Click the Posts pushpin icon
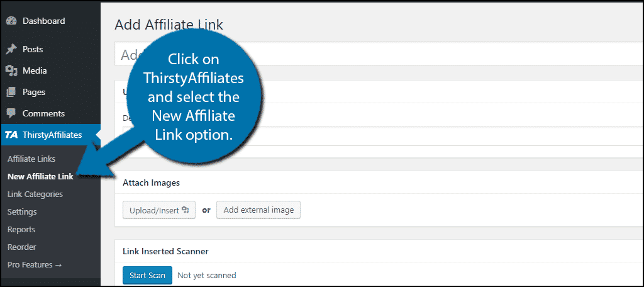Screen dimensions: 644x287 tap(11, 50)
